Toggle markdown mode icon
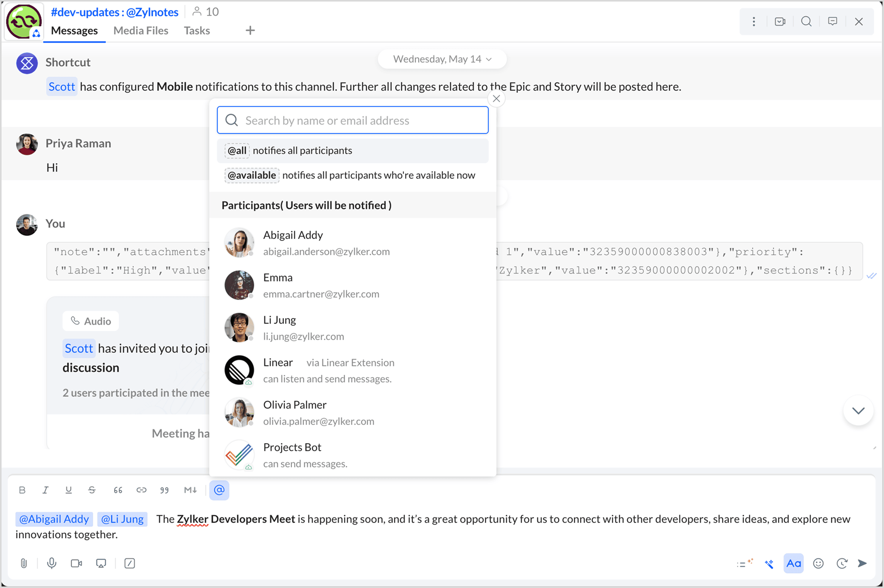 pos(190,490)
